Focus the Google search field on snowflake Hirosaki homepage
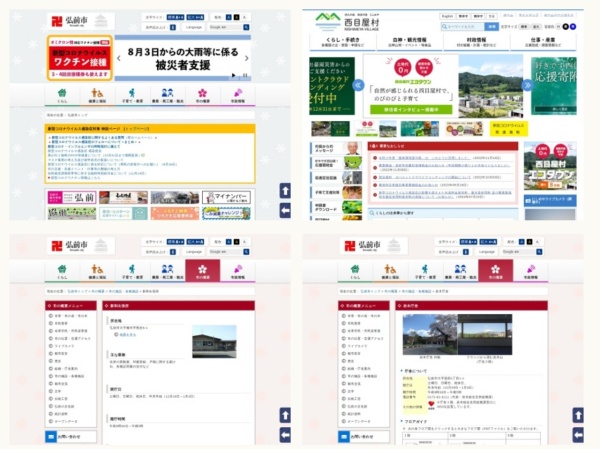600x450 pixels. pyautogui.click(x=226, y=27)
